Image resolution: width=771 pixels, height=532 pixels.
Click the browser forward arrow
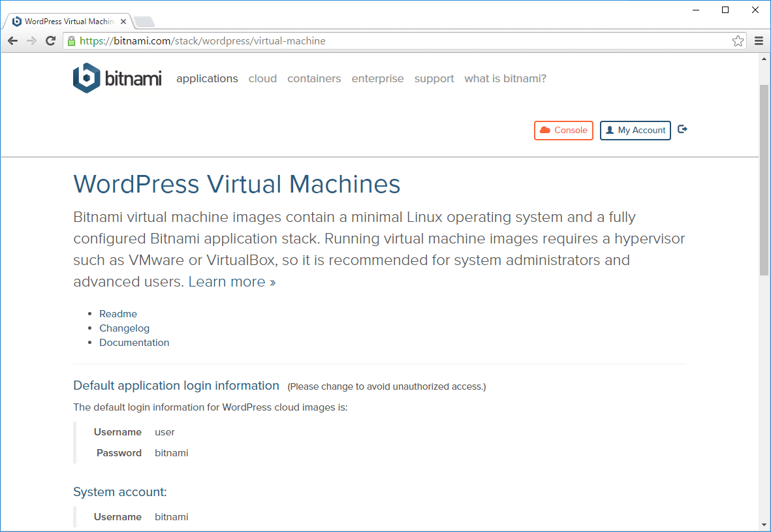pos(31,41)
